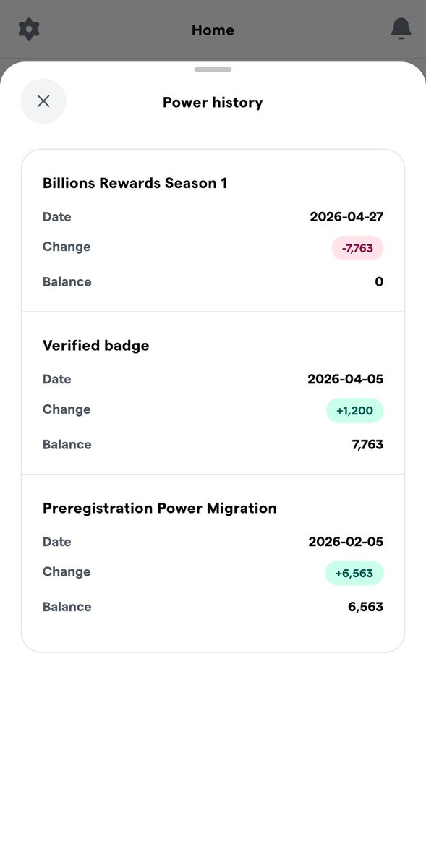Open notifications bell icon
426x868 pixels.
(401, 29)
